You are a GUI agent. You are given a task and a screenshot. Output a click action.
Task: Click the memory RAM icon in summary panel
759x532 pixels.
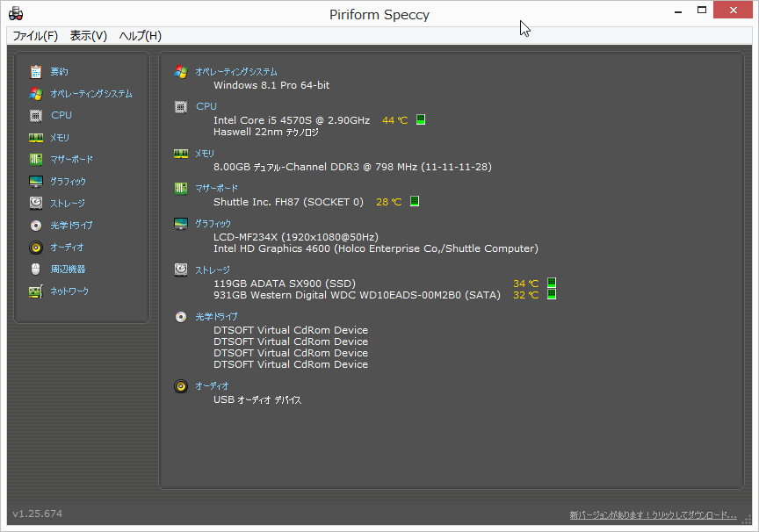click(181, 154)
